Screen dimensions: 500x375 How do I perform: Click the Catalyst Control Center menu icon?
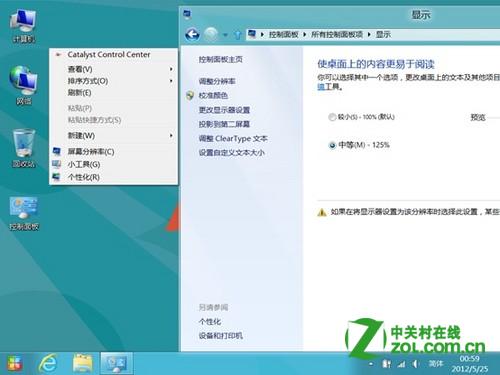pos(59,55)
